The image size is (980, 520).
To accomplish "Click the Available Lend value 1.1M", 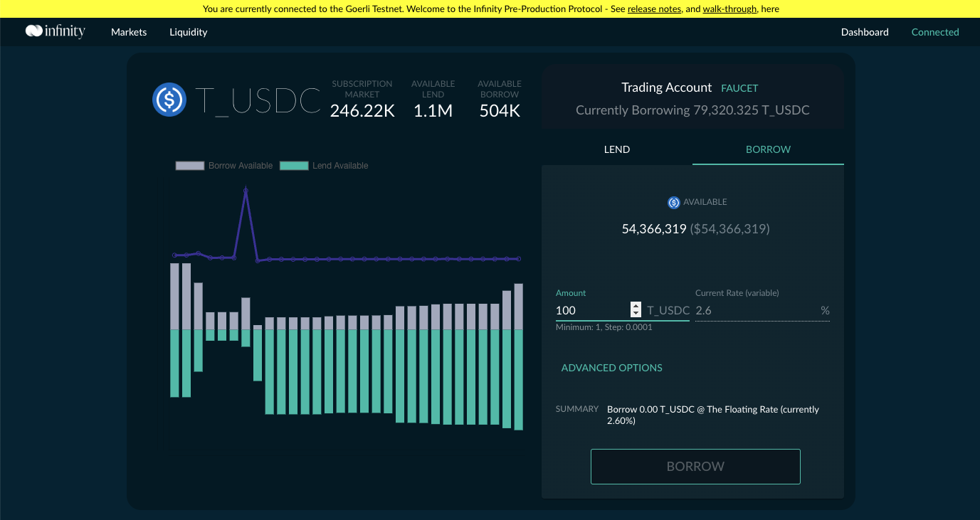I will [x=433, y=110].
